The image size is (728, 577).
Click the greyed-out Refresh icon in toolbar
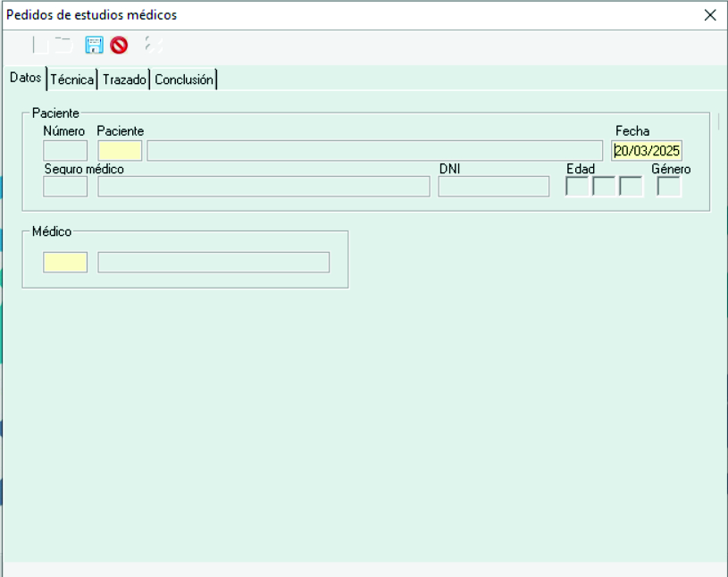154,45
